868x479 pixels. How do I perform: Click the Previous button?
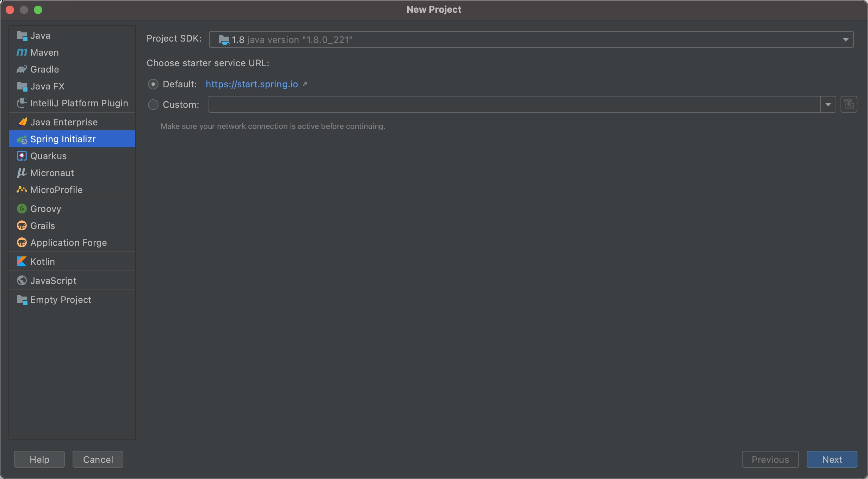pyautogui.click(x=770, y=459)
